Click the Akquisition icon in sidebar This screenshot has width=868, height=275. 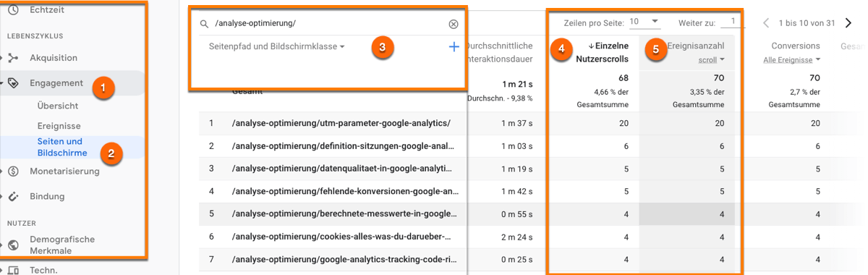pos(13,58)
